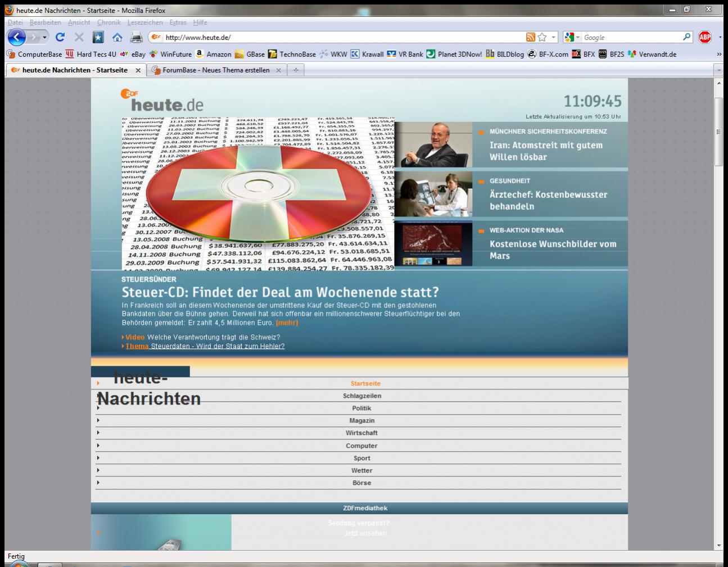The width and height of the screenshot is (728, 567).
Task: Click the [mehr] link in the article teaser
Action: (x=287, y=323)
